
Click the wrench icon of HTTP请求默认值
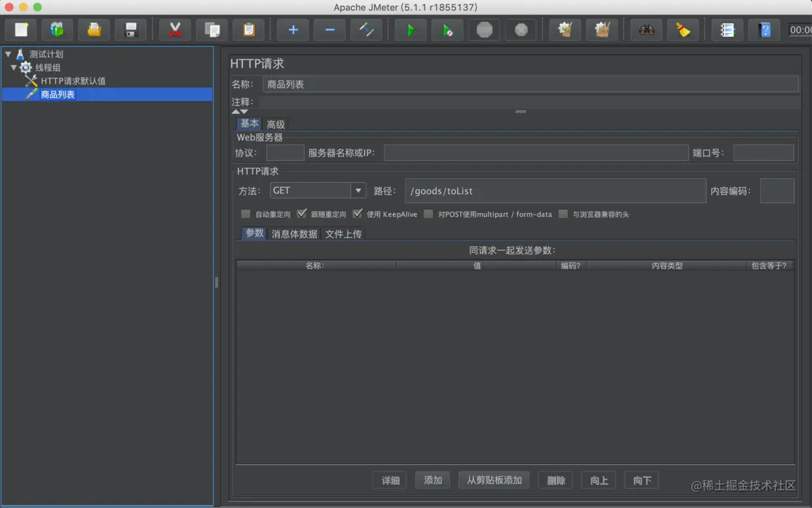(x=31, y=81)
